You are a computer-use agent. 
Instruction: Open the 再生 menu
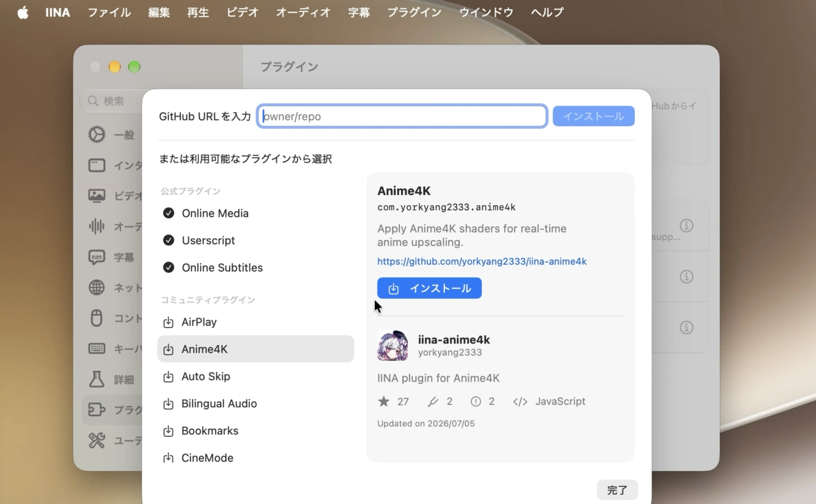point(198,12)
